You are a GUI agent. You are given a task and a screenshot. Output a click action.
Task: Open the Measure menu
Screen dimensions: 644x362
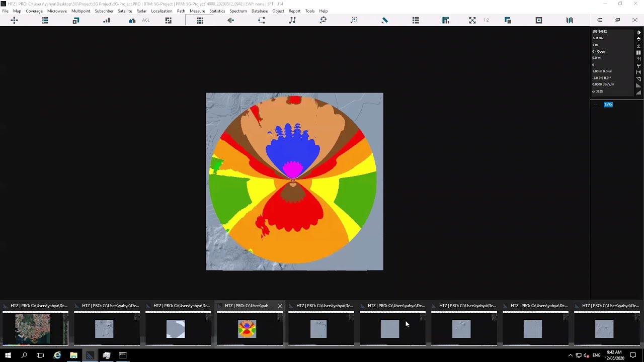[x=197, y=11]
